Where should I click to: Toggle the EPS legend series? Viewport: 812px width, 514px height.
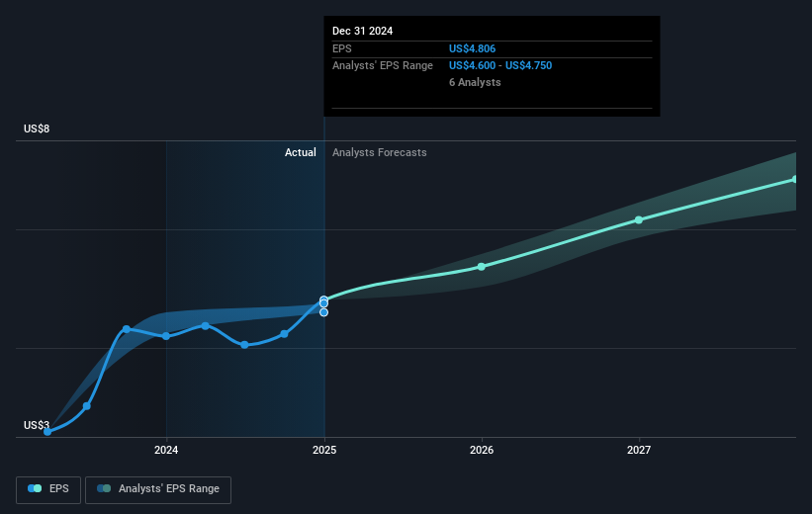tap(48, 489)
